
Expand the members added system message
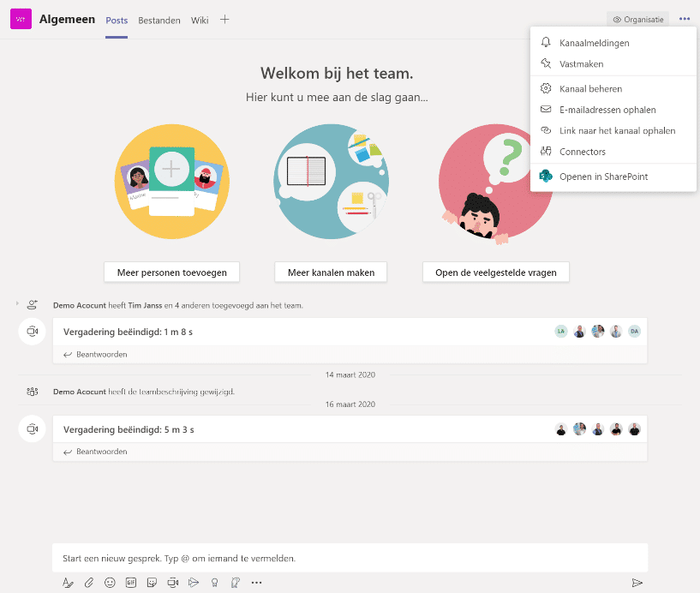pyautogui.click(x=17, y=303)
